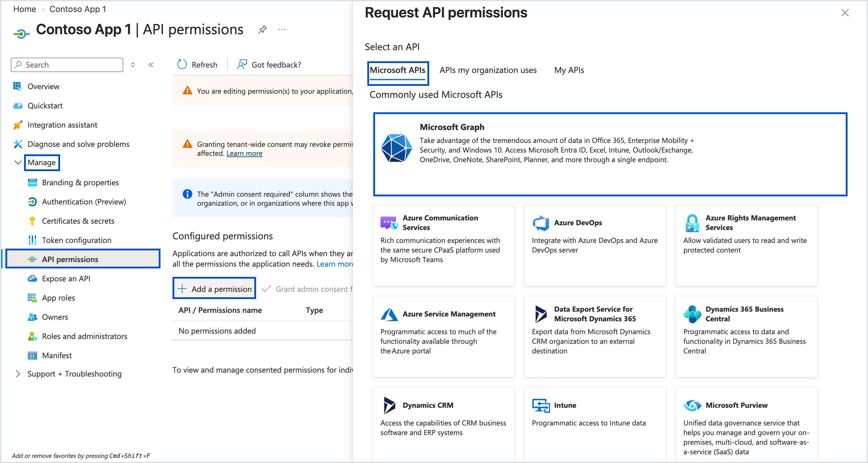This screenshot has height=463, width=868.
Task: Select the Microsoft Purview card title
Action: point(737,405)
